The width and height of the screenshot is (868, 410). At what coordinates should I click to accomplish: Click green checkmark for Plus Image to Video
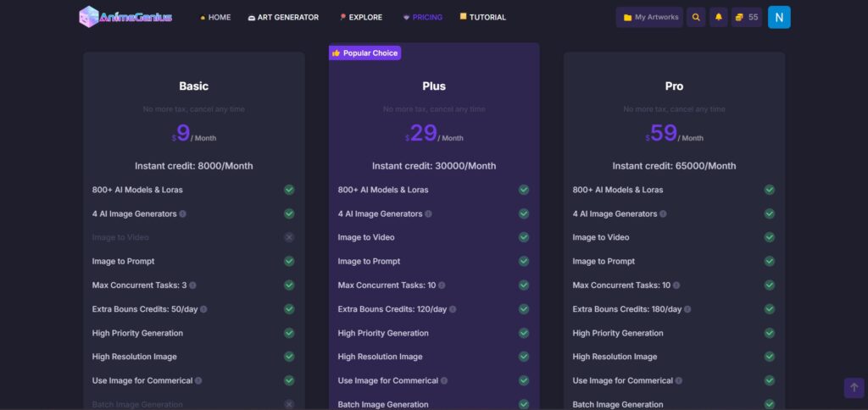pos(524,238)
